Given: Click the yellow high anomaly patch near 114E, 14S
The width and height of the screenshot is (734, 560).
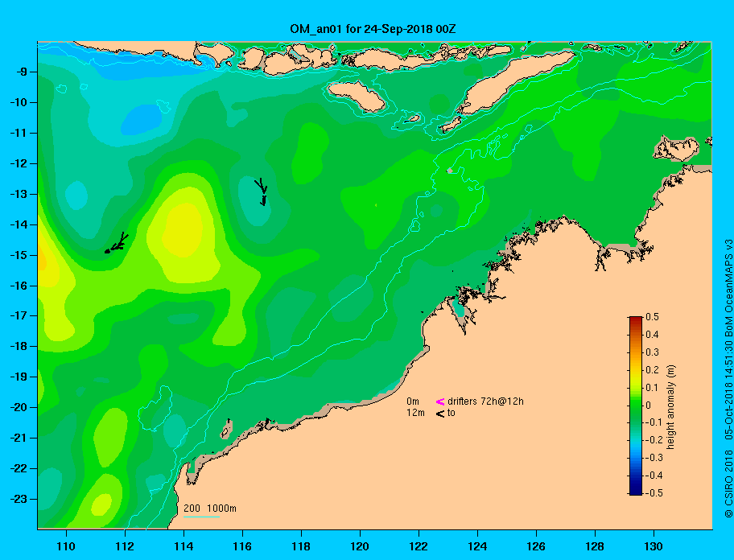Looking at the screenshot, I should [183, 230].
